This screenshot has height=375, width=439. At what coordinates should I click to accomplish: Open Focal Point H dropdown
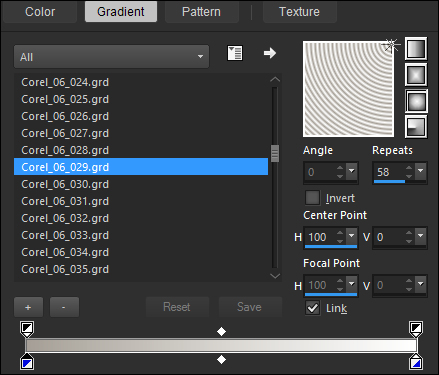(352, 284)
